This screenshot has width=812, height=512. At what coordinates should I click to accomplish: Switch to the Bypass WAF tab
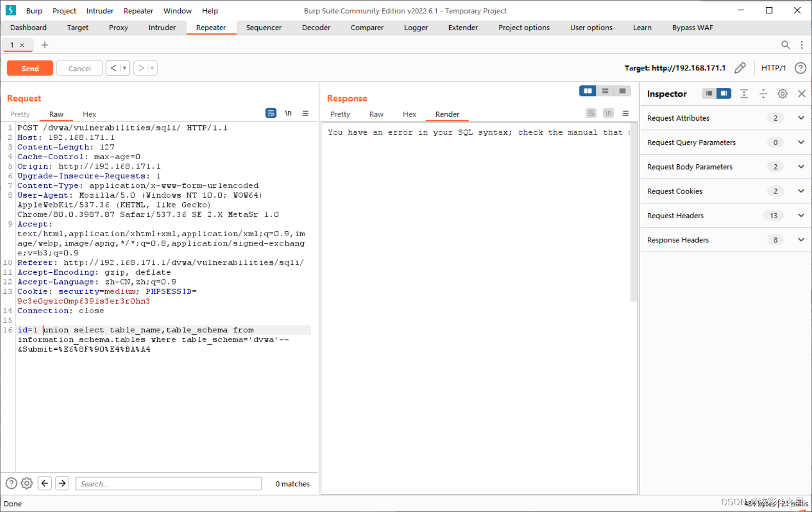692,28
